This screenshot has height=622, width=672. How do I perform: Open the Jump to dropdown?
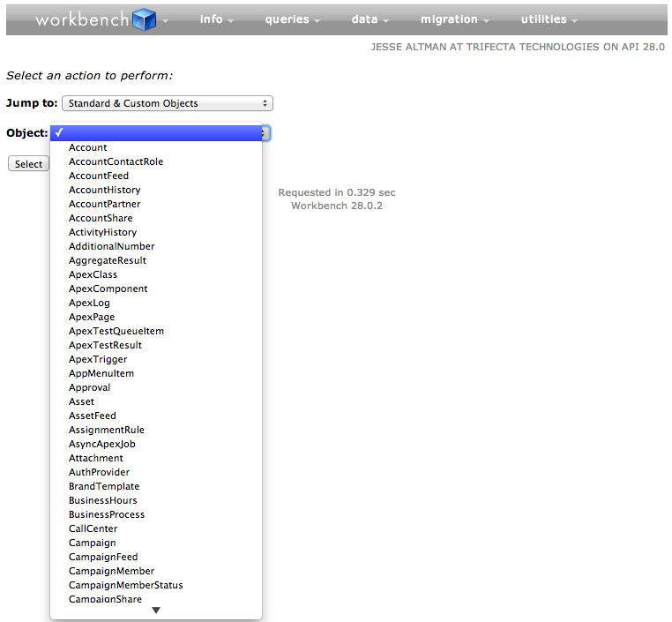(x=168, y=103)
